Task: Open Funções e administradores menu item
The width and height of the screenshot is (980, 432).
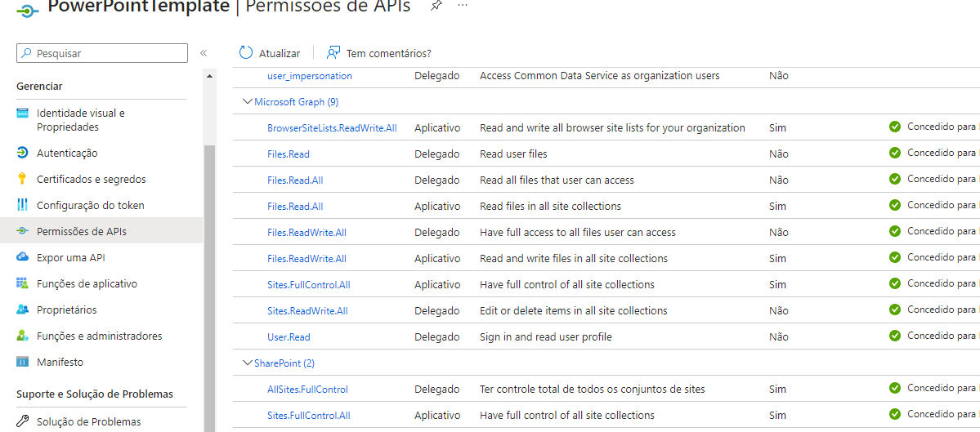Action: pyautogui.click(x=101, y=336)
